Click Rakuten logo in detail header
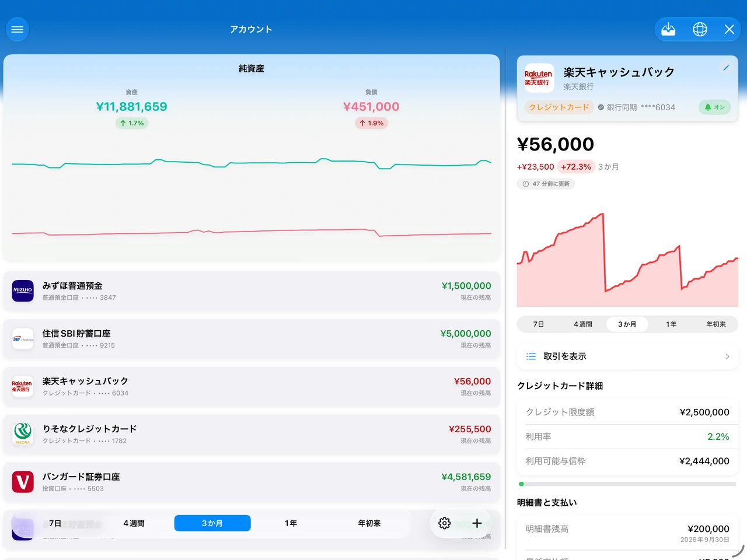 pos(539,78)
